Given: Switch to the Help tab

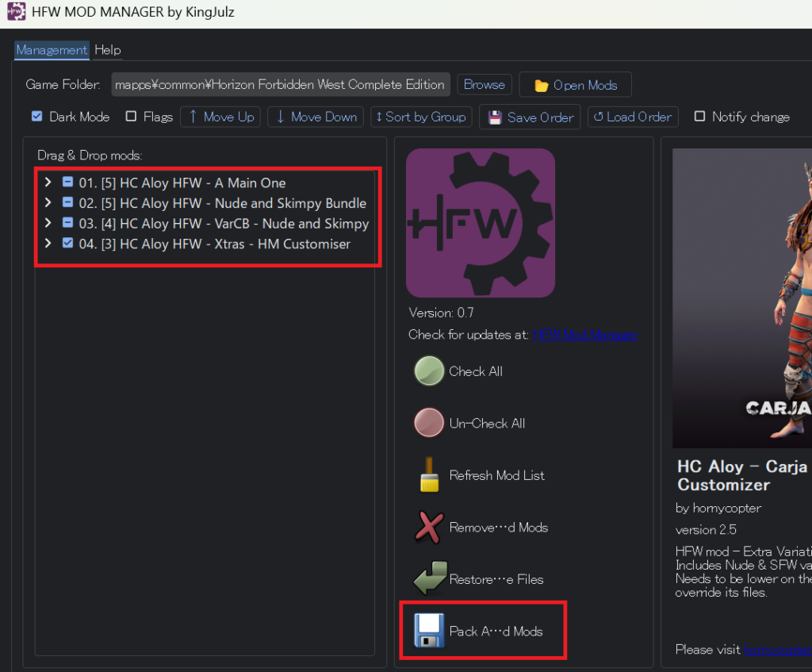Looking at the screenshot, I should click(x=108, y=50).
